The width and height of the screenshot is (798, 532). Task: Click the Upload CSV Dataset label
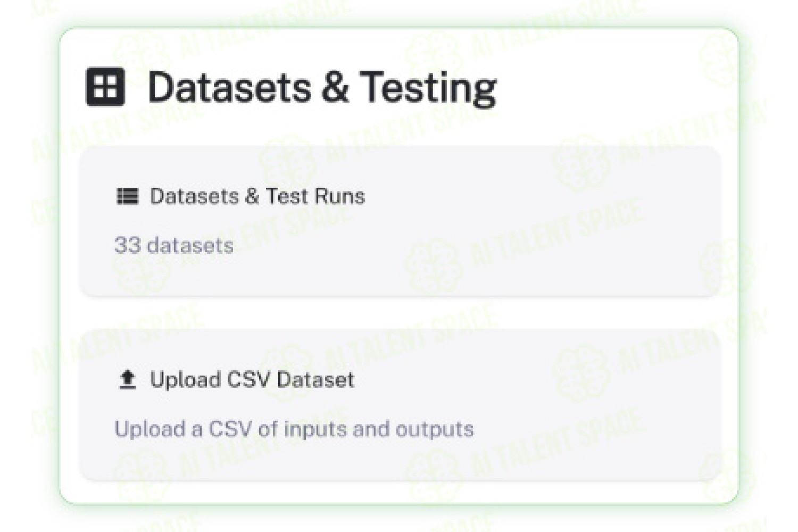[252, 380]
